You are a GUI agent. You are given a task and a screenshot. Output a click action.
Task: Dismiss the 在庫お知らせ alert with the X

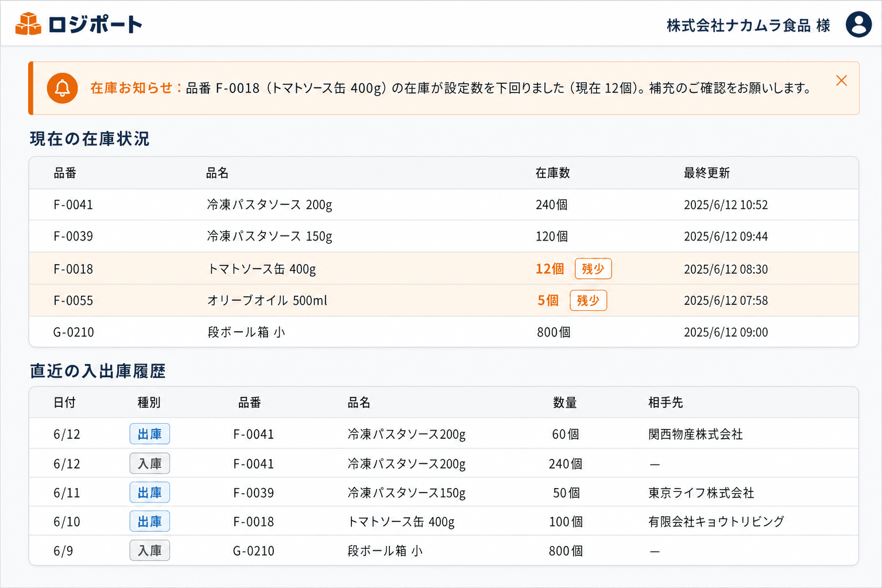(x=841, y=80)
